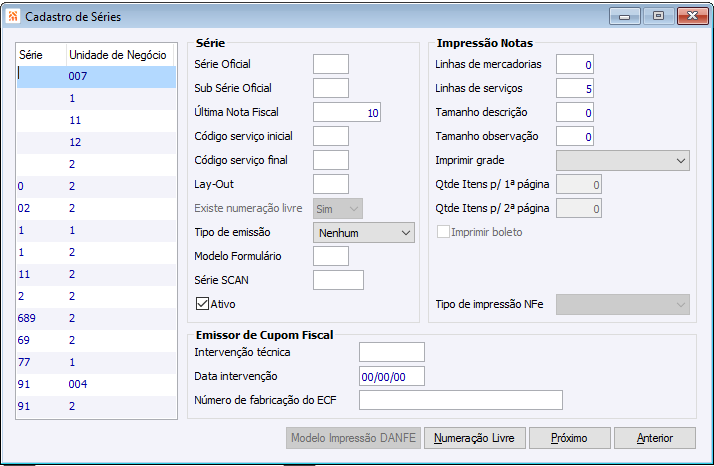Open the Tipo de emissão dropdown
714x466 pixels.
364,232
